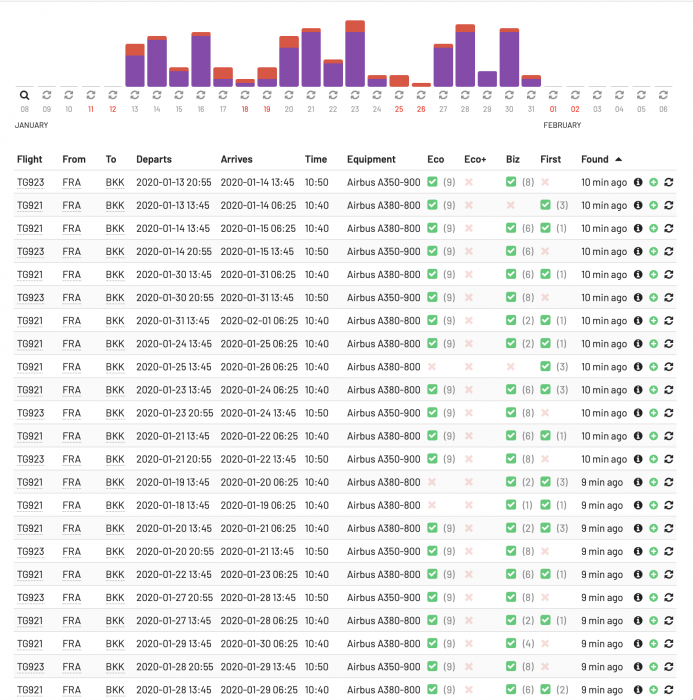Click Biz checkmark on TG923 2020-01-30 row
The width and height of the screenshot is (693, 700).
[x=511, y=298]
